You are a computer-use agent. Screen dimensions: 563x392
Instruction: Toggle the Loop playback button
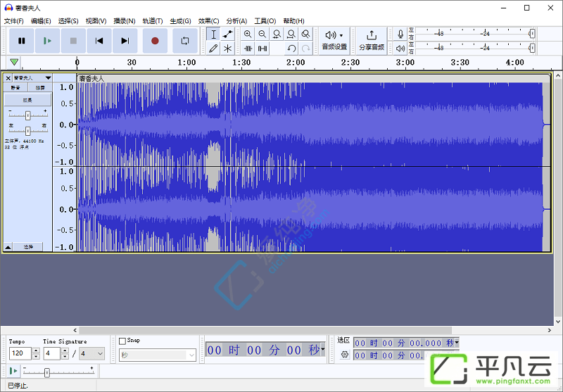tap(185, 41)
